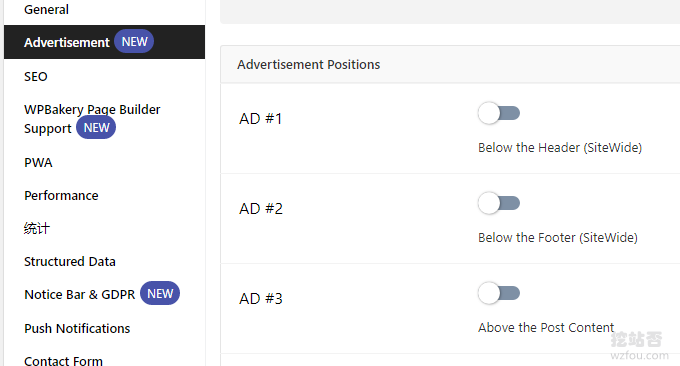Select Performance in the sidebar

(x=61, y=196)
